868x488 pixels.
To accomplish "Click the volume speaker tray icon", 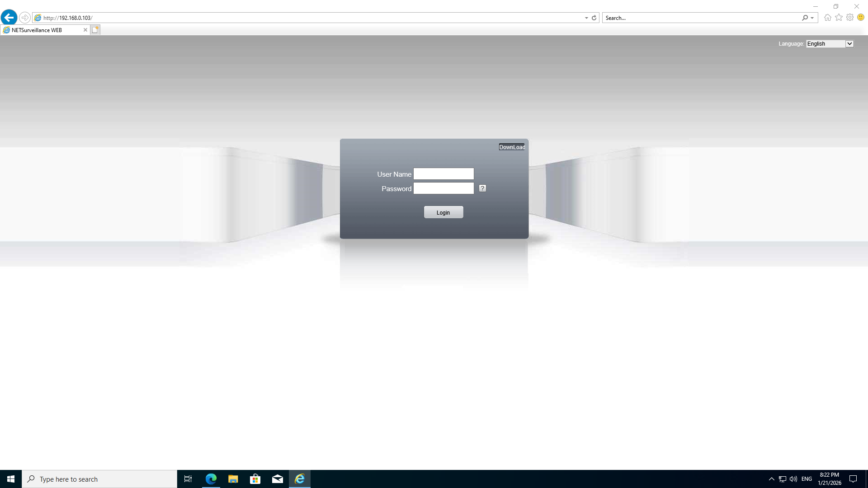I will [x=793, y=479].
